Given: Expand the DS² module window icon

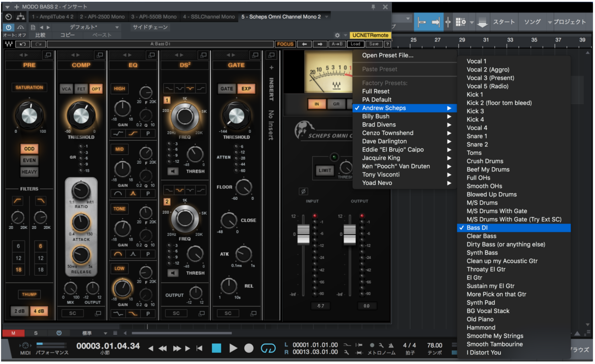Looking at the screenshot, I should [x=203, y=55].
